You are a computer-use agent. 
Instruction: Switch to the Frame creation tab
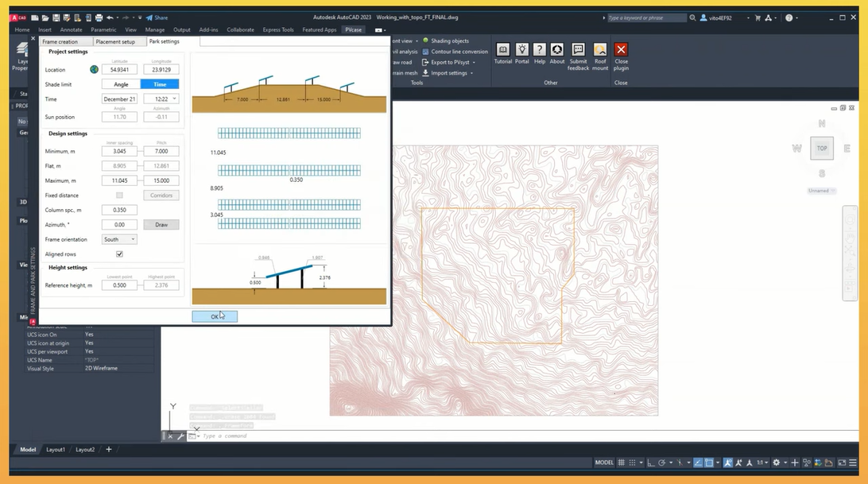click(x=60, y=41)
